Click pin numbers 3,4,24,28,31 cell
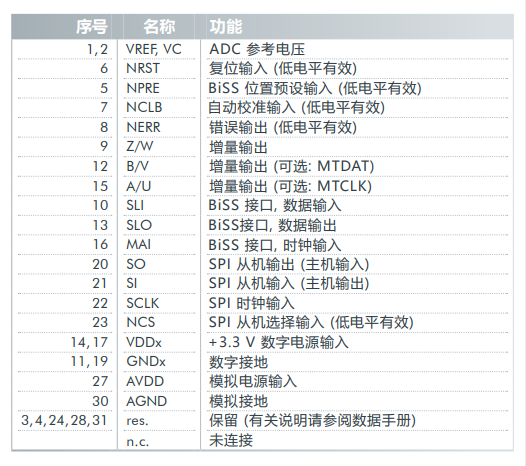This screenshot has width=526, height=466. point(64,420)
